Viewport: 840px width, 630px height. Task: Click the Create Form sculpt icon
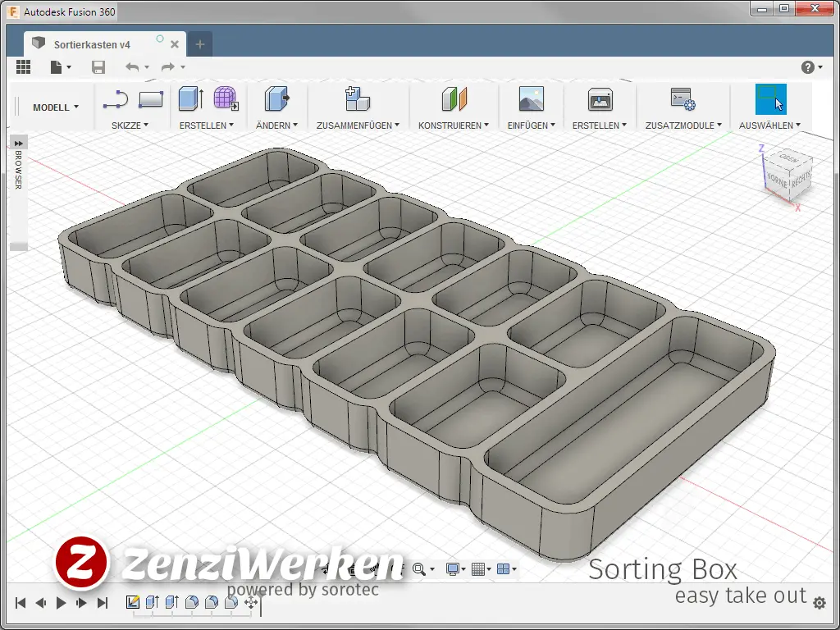point(226,98)
